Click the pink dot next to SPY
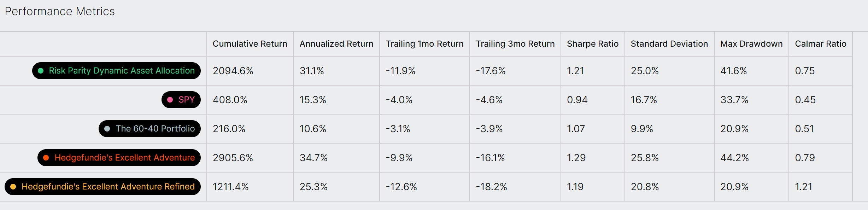Screen dimensions: 868x210 point(170,100)
